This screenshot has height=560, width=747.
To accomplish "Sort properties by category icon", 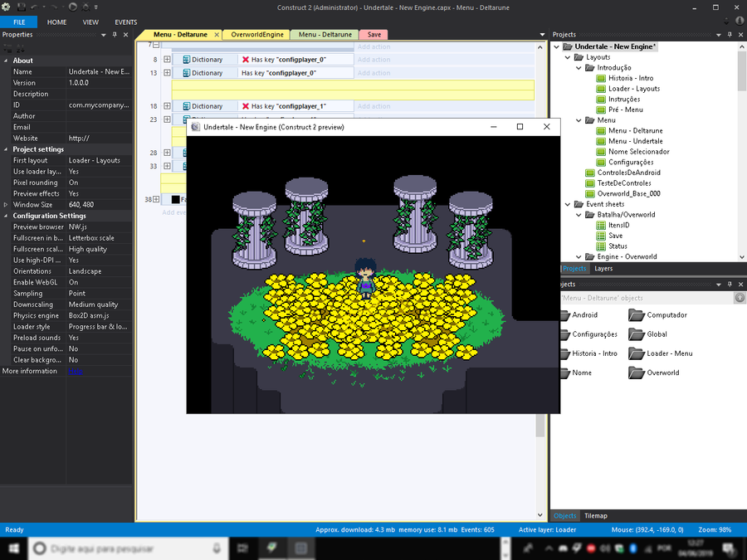I will pos(7,48).
